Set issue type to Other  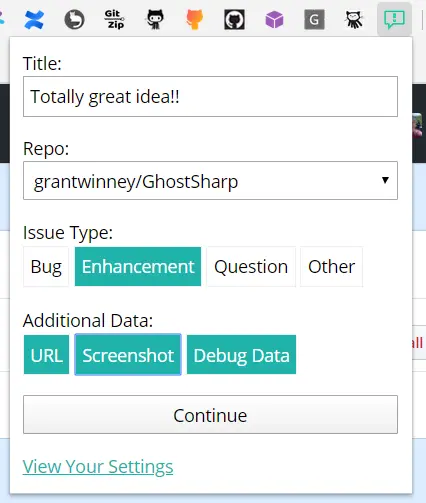(331, 267)
